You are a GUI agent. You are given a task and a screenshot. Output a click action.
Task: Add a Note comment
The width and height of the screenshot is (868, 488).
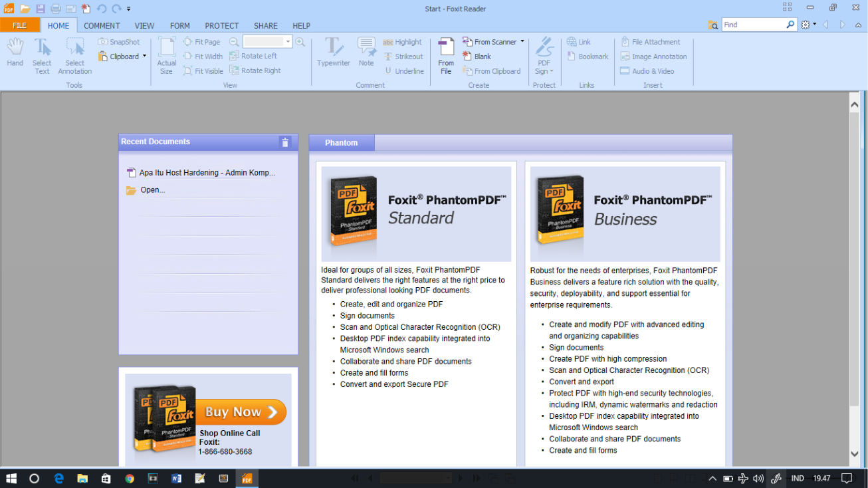pyautogui.click(x=366, y=52)
